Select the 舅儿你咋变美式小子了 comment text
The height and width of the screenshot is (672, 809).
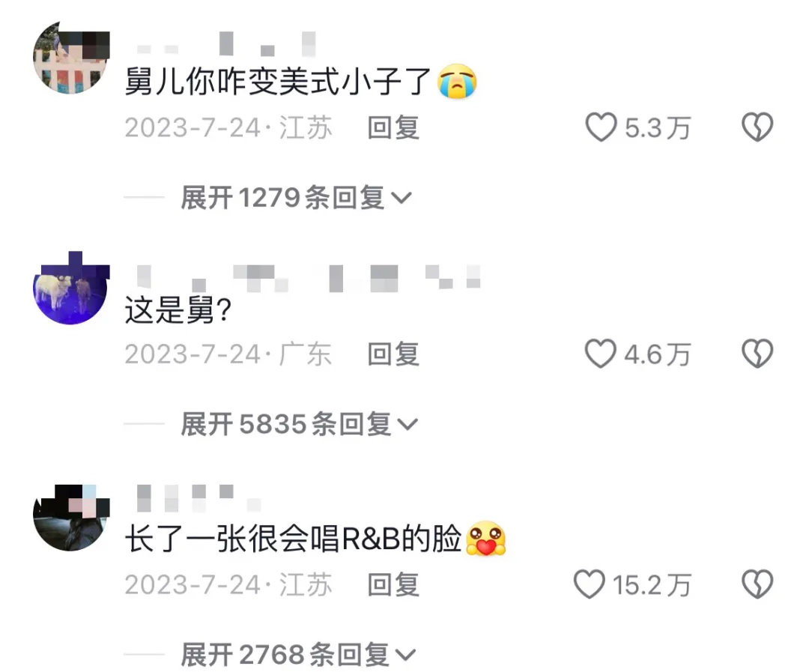pyautogui.click(x=301, y=82)
